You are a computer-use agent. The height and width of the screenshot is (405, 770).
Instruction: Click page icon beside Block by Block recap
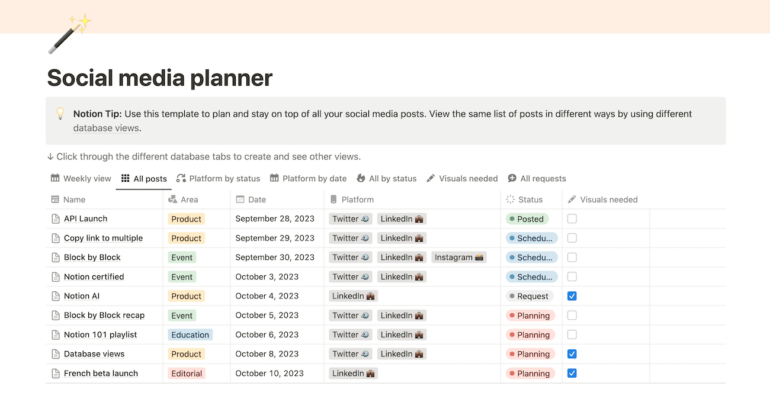[55, 315]
